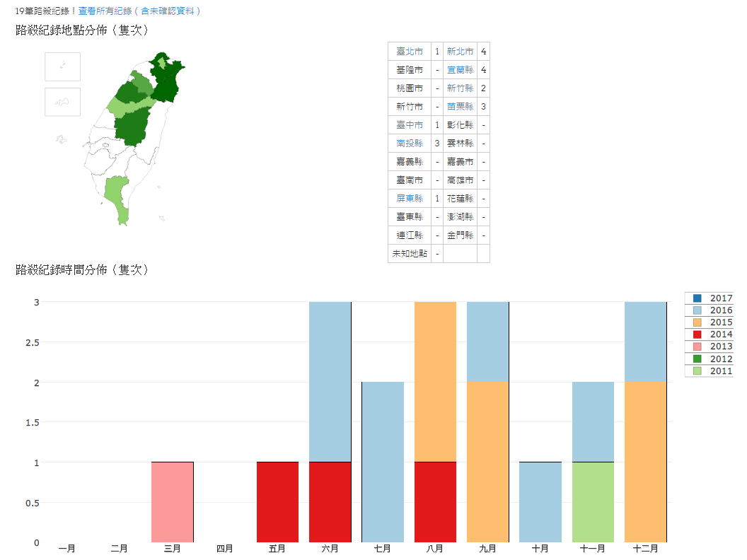Screen dimensions: 747x560
Task: Click the 臺北市 link in the table
Action: click(x=410, y=52)
